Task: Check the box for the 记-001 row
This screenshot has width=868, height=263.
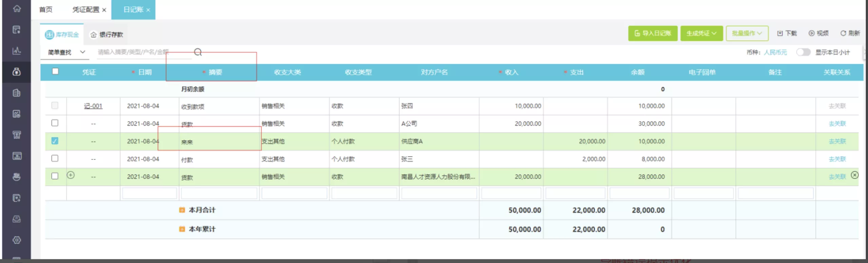Action: click(x=55, y=105)
